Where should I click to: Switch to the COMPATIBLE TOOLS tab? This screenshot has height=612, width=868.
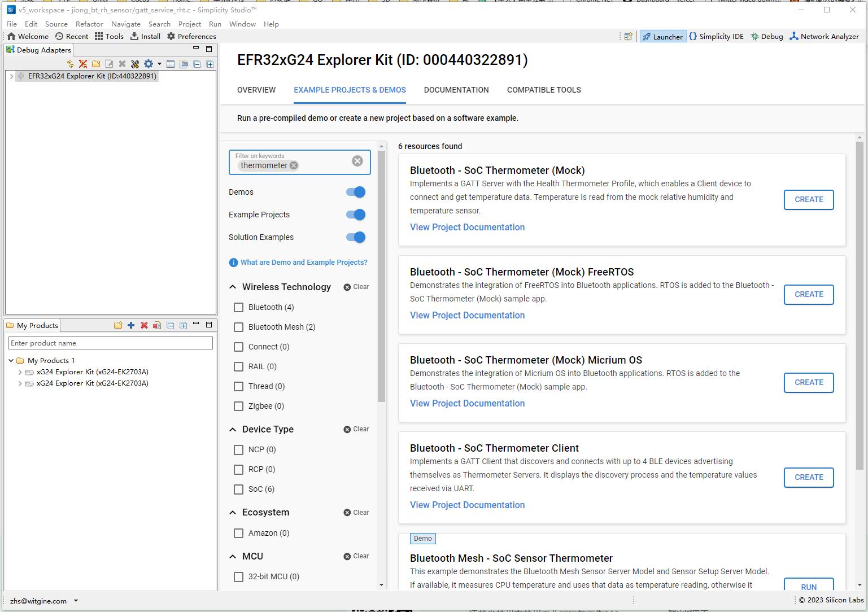point(544,90)
